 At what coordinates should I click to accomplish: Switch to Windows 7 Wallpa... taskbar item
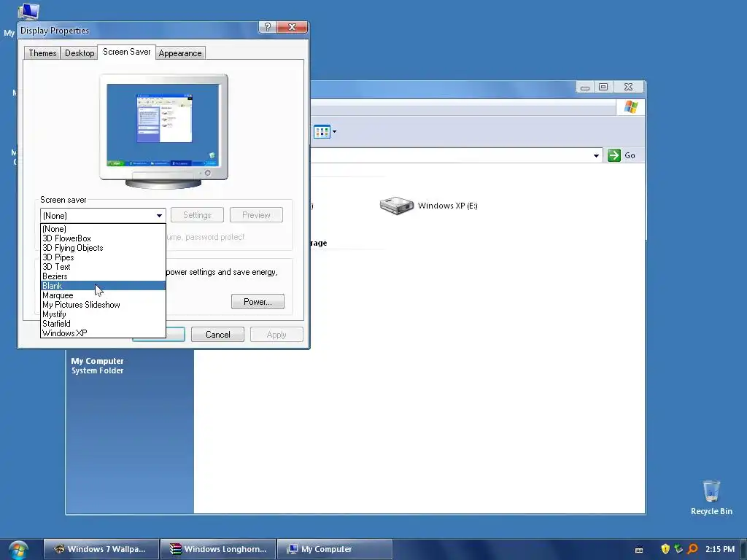[x=101, y=549]
